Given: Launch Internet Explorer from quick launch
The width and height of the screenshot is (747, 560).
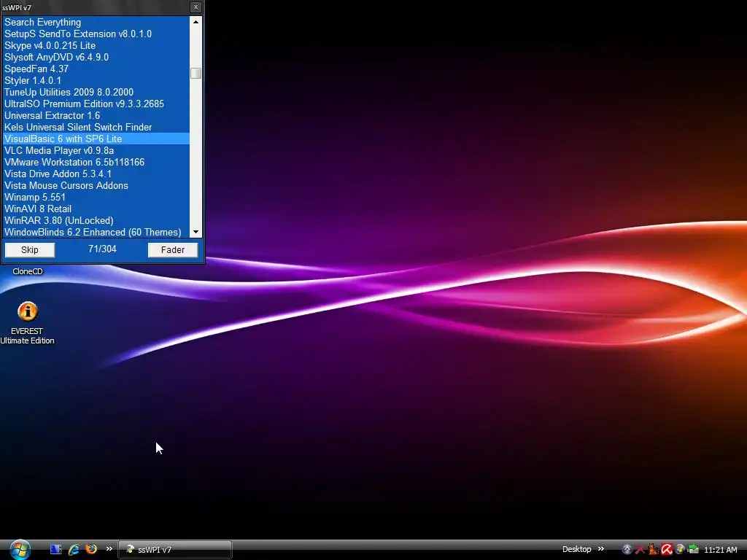Looking at the screenshot, I should pyautogui.click(x=74, y=549).
